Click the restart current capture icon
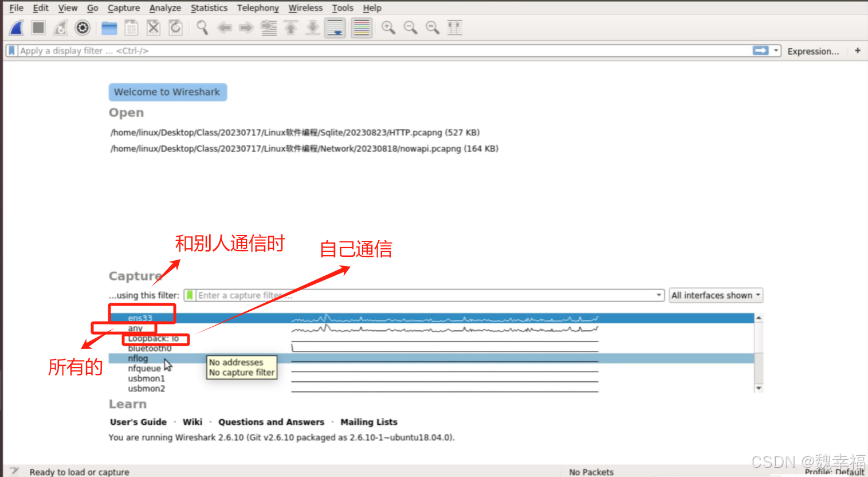The image size is (868, 477). [x=60, y=28]
